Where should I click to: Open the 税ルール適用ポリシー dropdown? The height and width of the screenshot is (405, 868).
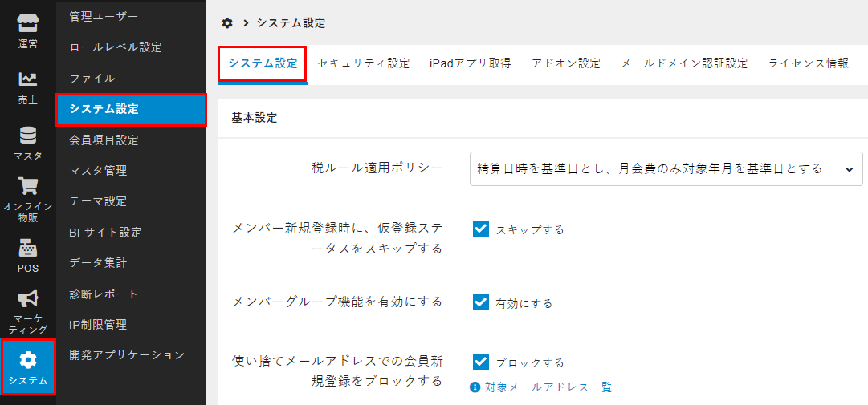pyautogui.click(x=666, y=169)
